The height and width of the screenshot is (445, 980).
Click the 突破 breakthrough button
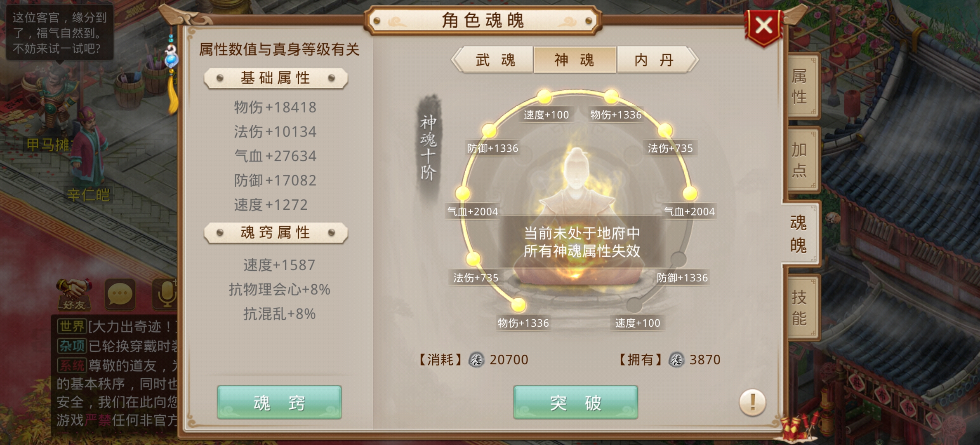(x=575, y=403)
